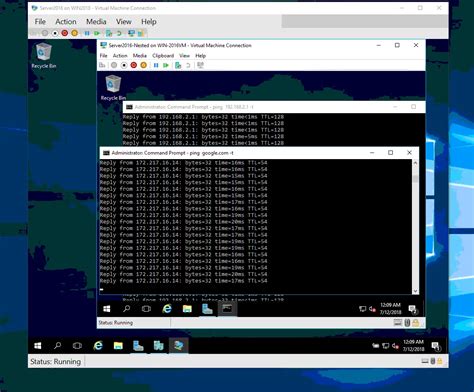Image resolution: width=474 pixels, height=392 pixels.
Task: Click grey Start icon in Server2016-Nested toolbar
Action: (x=114, y=65)
